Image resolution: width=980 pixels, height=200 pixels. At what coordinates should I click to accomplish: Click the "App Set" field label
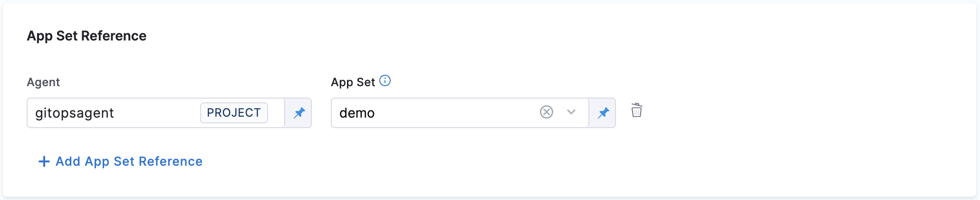click(x=353, y=82)
